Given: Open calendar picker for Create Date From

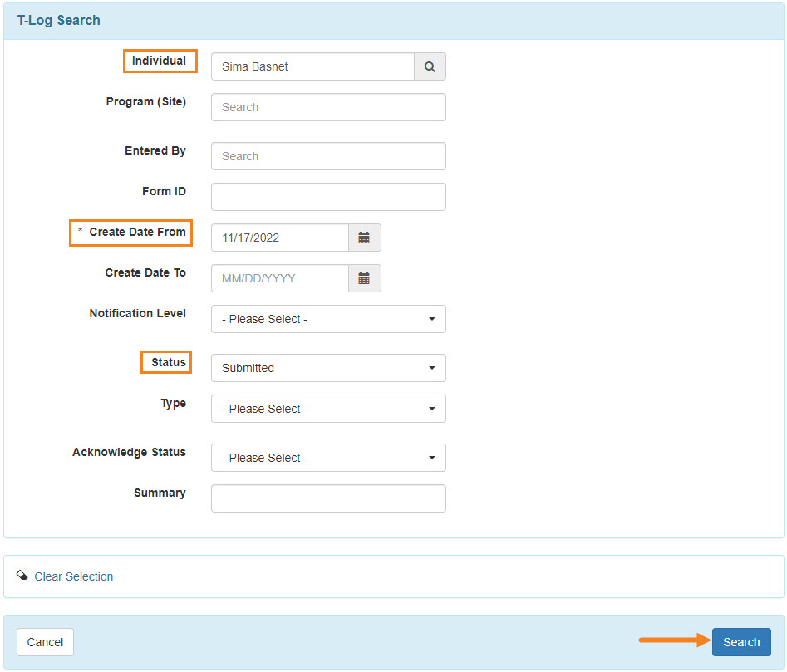Looking at the screenshot, I should point(364,238).
